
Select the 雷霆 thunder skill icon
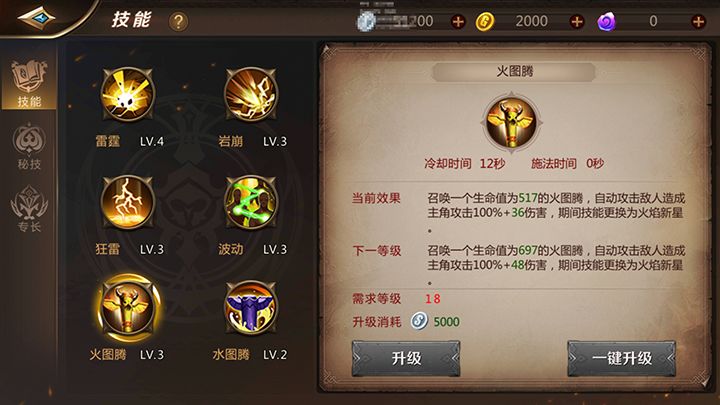tap(127, 94)
